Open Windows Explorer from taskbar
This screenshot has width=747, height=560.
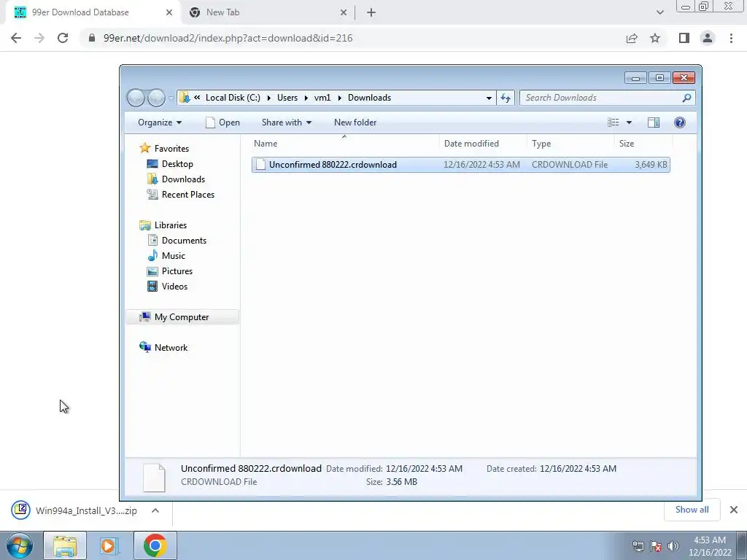[x=65, y=545]
